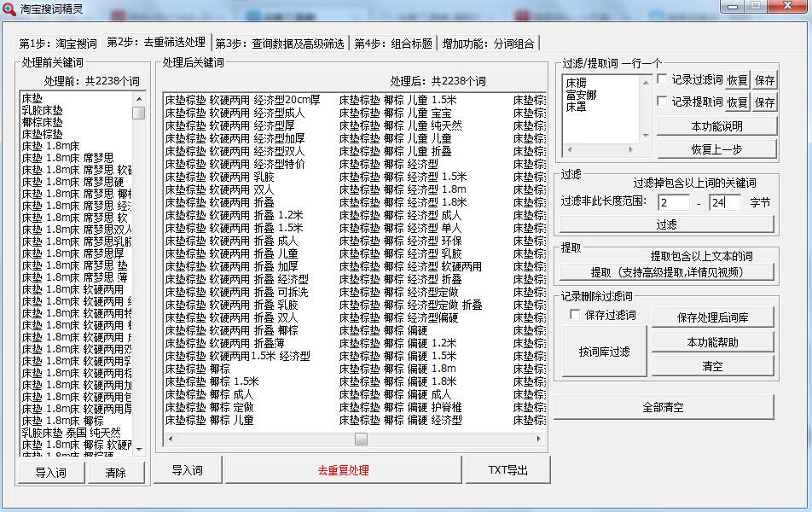Select 床垫棕垫 椰棕 儿童 纯天然 row
The height and width of the screenshot is (512, 812).
pos(401,125)
